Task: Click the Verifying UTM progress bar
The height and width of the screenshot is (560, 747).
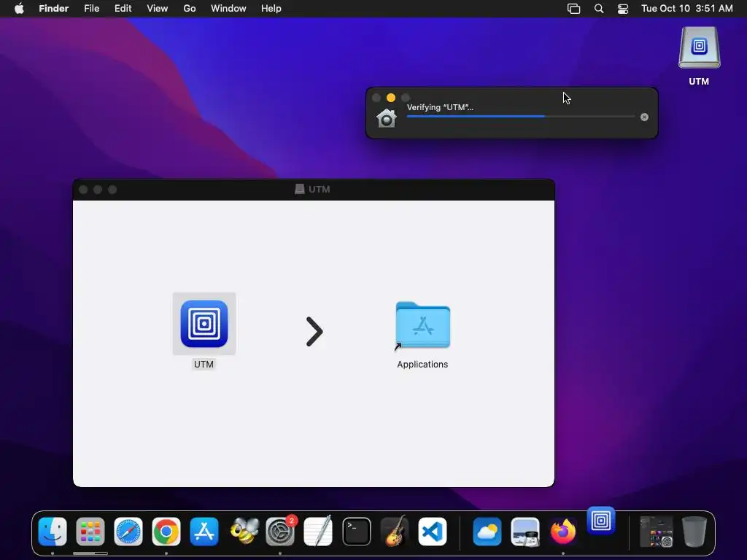Action: 520,116
